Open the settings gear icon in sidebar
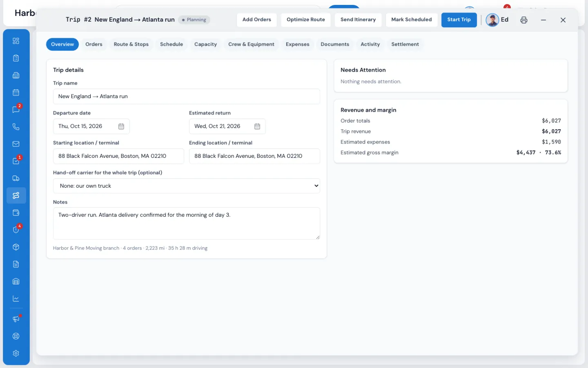588x368 pixels. [16, 353]
